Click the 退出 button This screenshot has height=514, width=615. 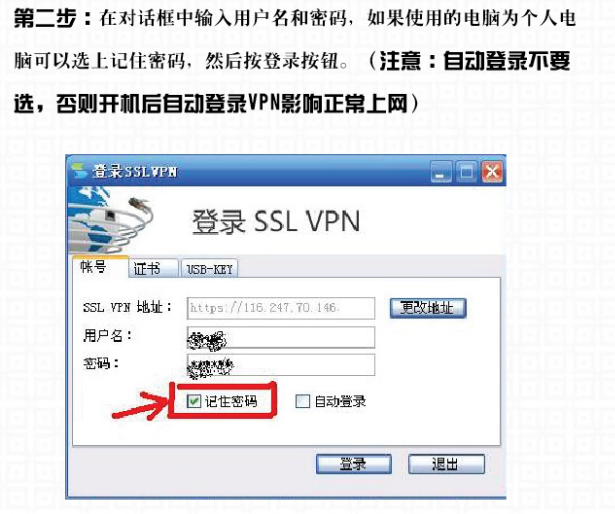pos(446,464)
